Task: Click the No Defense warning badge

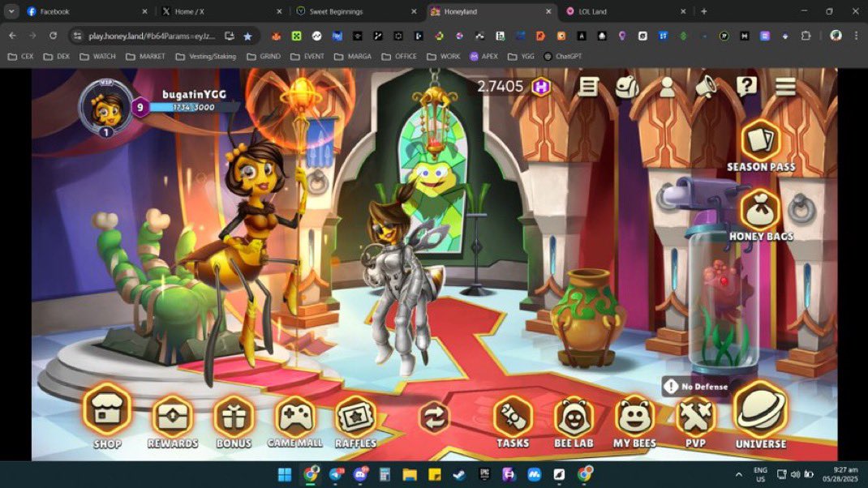Action: (696, 386)
